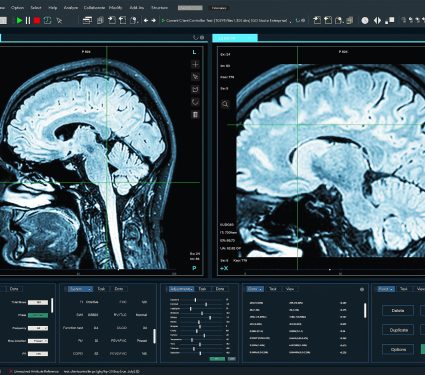Click the back arrow in top toolbar
This screenshot has width=425, height=375.
click(146, 21)
